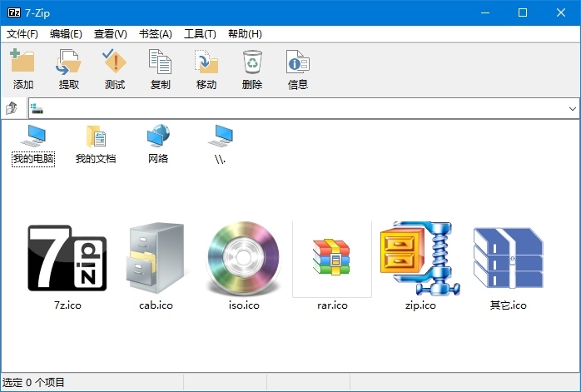
Task: Select 我的电脑 in the file list
Action: pyautogui.click(x=33, y=143)
